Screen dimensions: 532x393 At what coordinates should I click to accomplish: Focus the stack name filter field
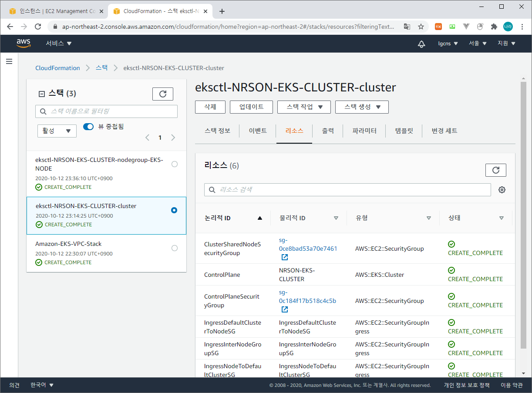point(106,111)
